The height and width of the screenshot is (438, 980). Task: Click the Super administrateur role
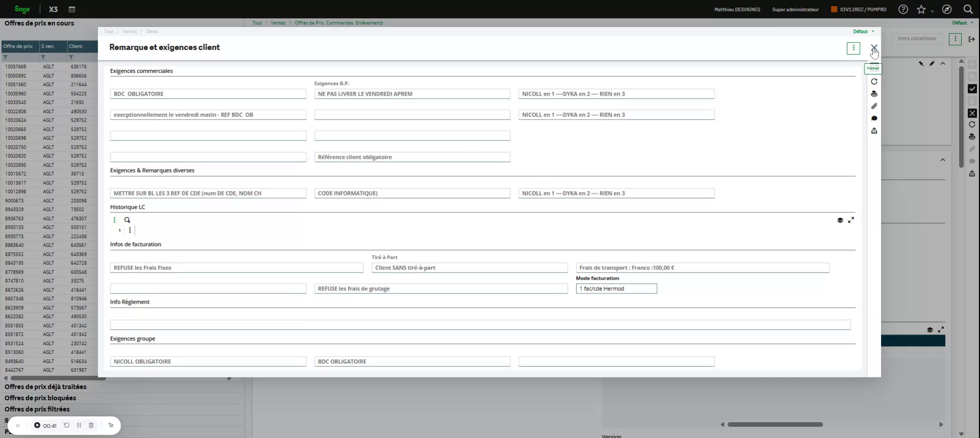point(795,9)
